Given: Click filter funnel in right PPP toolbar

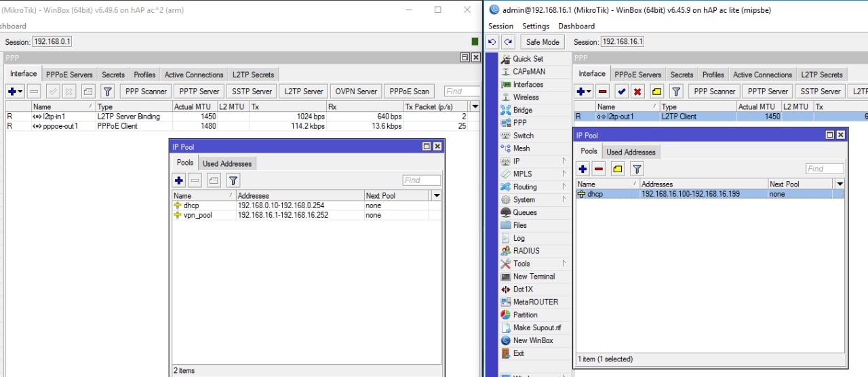Looking at the screenshot, I should pos(676,92).
